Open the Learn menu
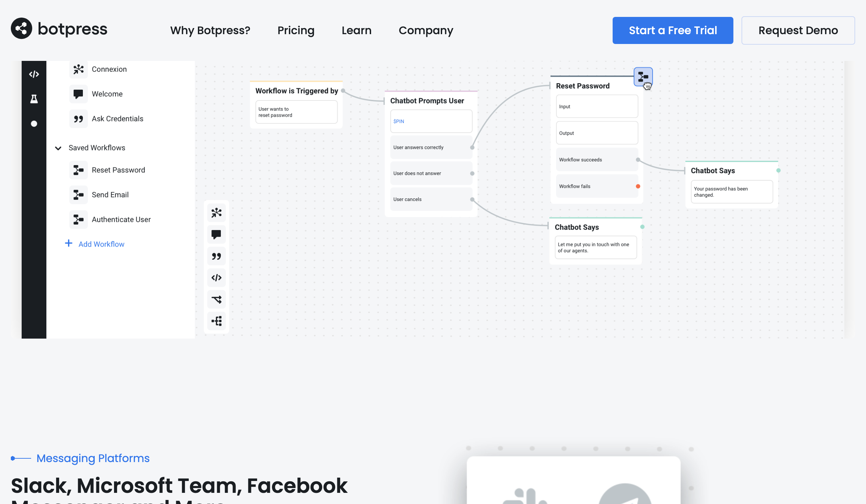Screen dimensions: 866x504 pyautogui.click(x=356, y=30)
